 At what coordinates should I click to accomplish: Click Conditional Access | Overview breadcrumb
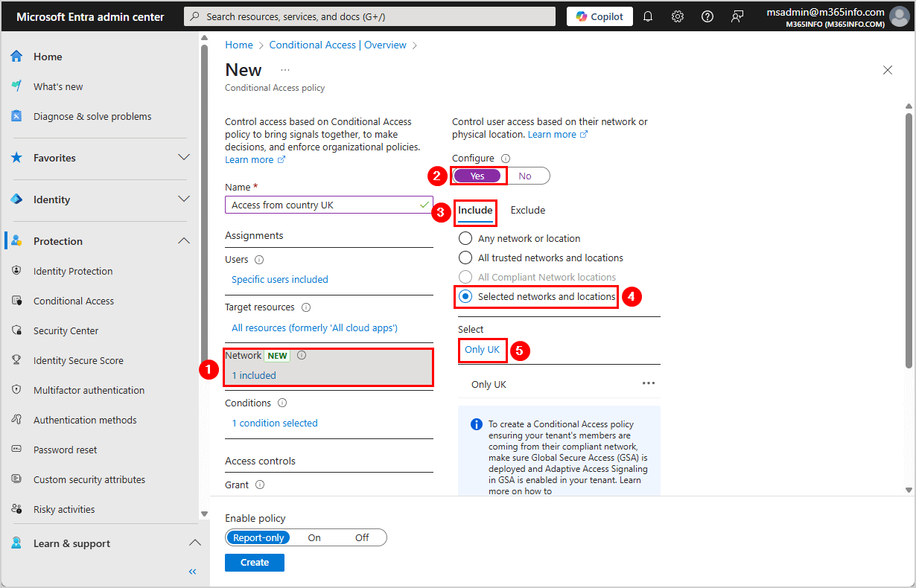(338, 45)
